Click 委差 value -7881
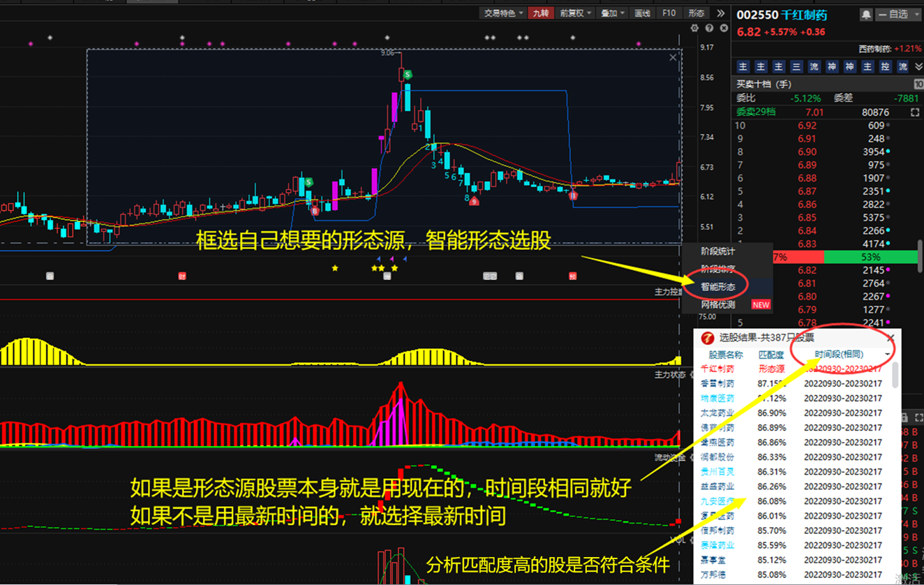 tap(905, 98)
